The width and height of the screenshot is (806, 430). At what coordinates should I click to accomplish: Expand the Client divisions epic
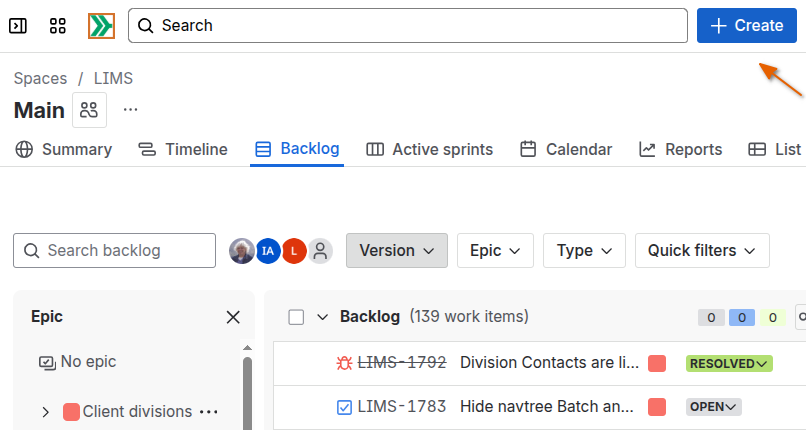[x=46, y=412]
